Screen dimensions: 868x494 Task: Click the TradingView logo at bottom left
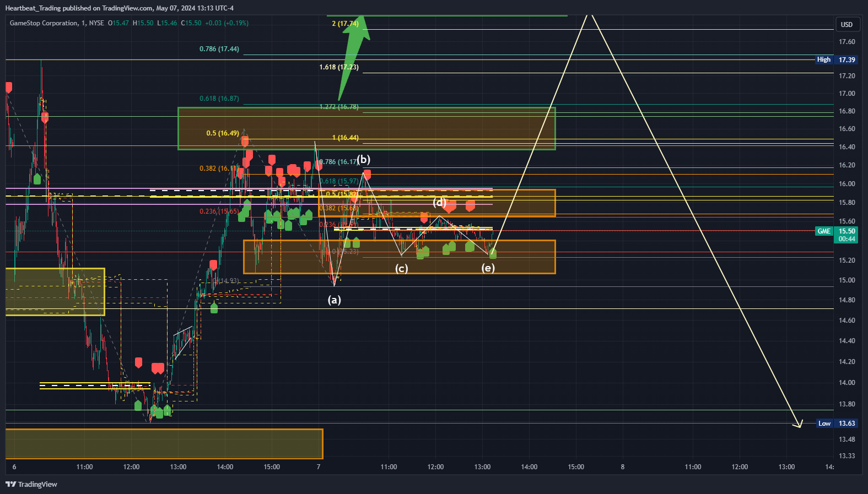[31, 484]
